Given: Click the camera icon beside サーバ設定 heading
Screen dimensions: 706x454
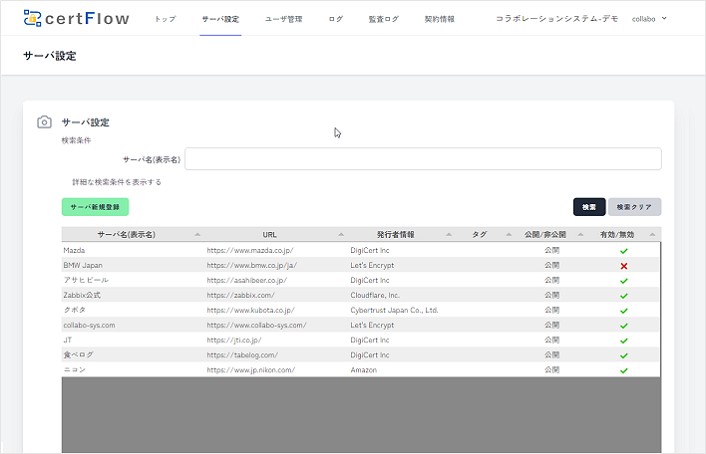Looking at the screenshot, I should [x=44, y=122].
